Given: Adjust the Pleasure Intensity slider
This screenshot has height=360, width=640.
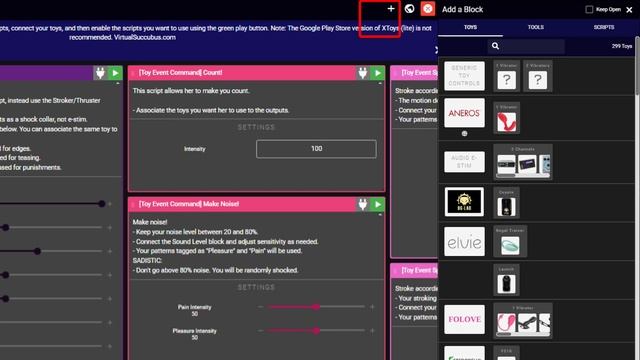Looking at the screenshot, I should coord(316,330).
